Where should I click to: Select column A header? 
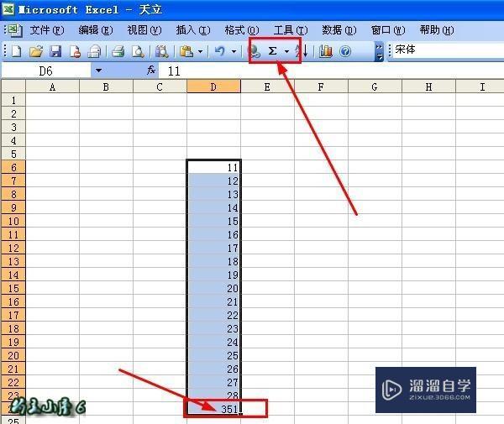click(x=52, y=86)
